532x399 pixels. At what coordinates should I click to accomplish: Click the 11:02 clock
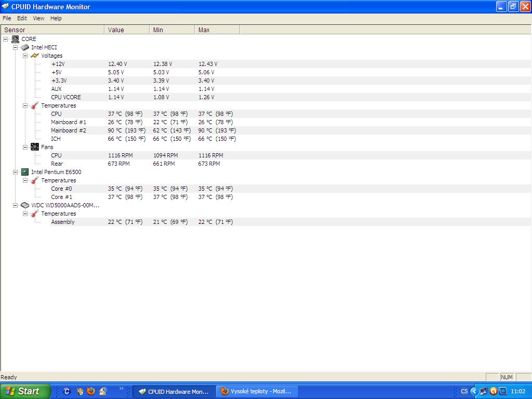(518, 392)
